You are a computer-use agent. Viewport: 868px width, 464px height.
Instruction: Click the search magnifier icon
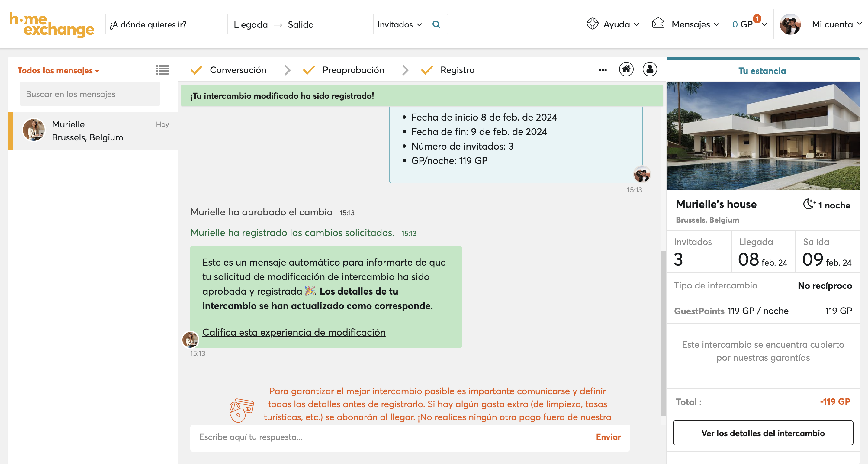coord(436,24)
